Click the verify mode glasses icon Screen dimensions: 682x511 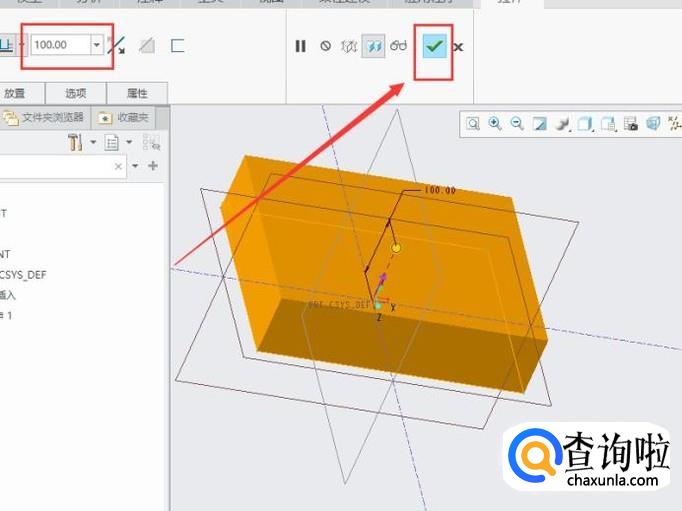pos(398,45)
